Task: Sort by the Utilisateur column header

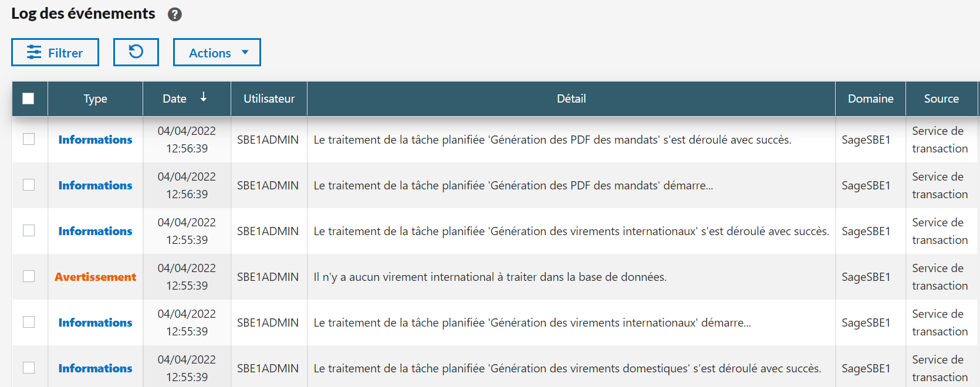Action: coord(269,99)
